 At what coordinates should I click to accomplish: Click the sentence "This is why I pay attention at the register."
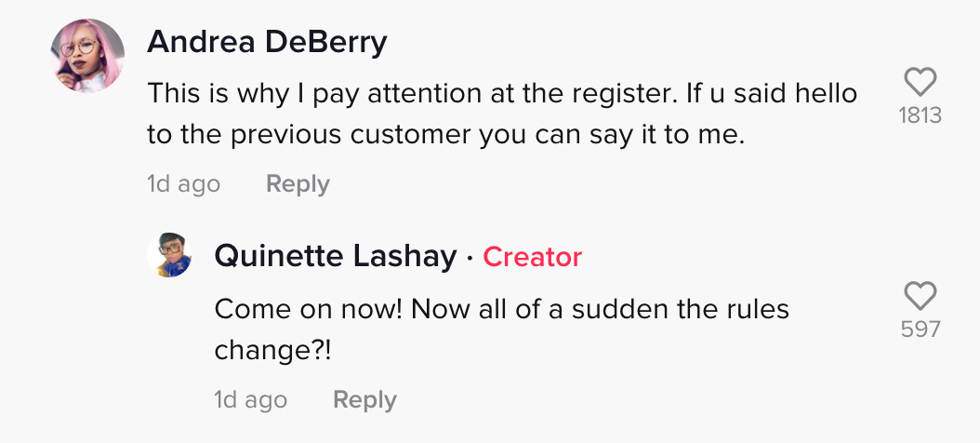click(412, 94)
